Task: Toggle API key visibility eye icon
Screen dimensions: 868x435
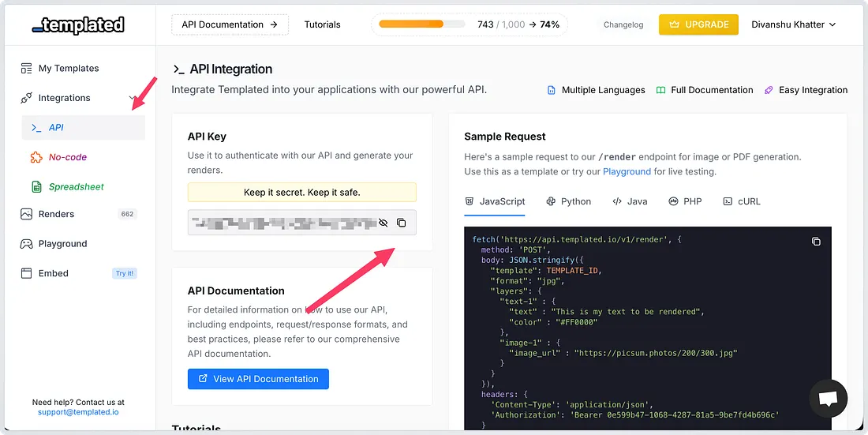Action: pyautogui.click(x=383, y=223)
